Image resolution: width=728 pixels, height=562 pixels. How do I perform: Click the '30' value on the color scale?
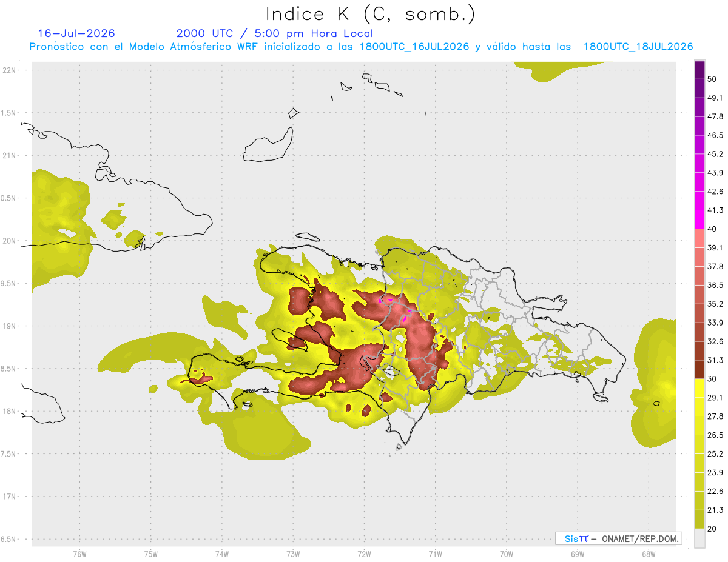(713, 379)
